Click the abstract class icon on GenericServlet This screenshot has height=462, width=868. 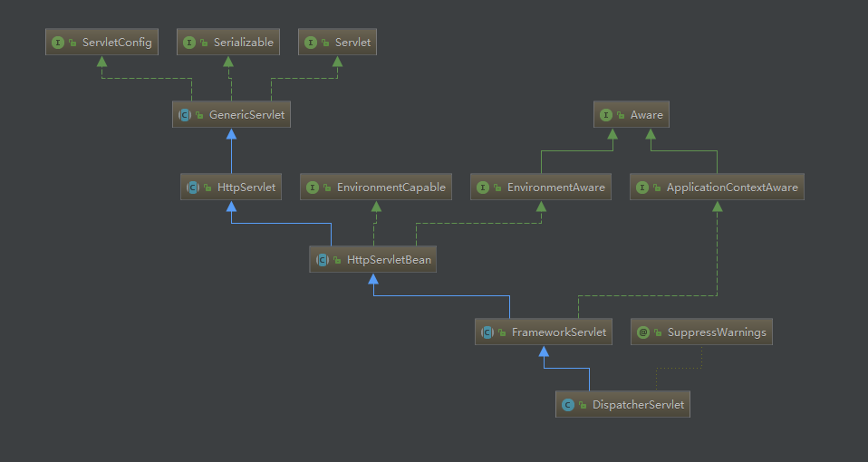[185, 115]
